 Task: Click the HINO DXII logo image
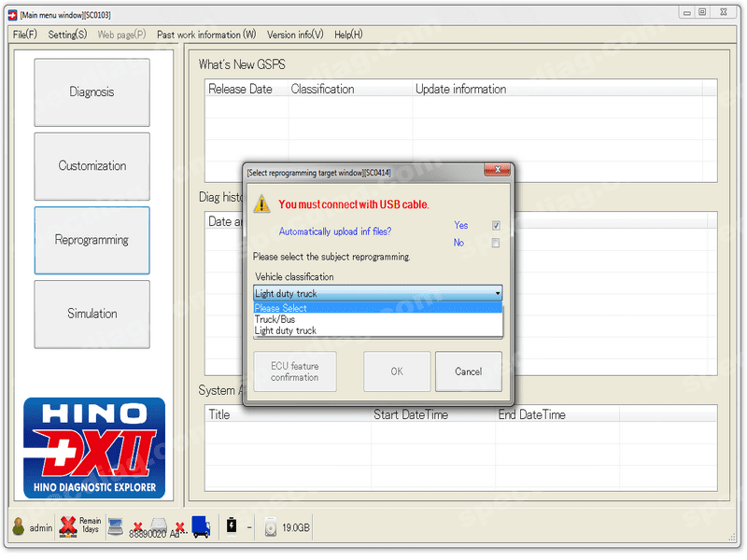(94, 448)
